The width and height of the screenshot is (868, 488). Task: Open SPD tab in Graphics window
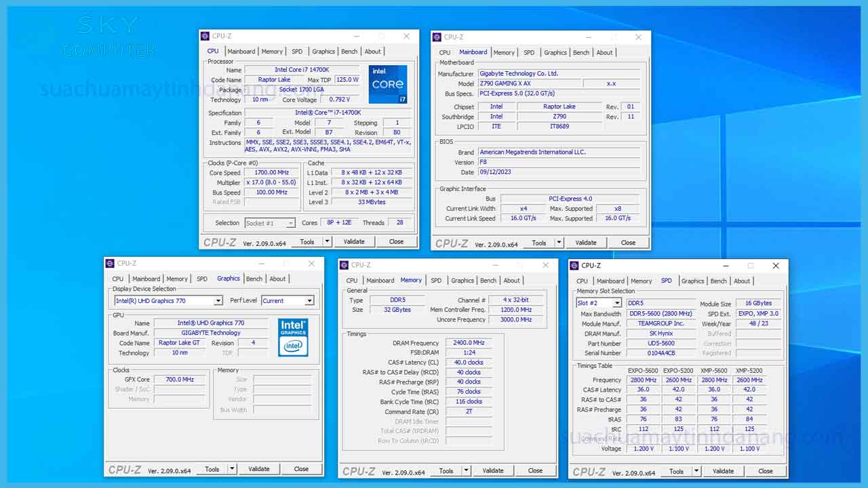202,279
